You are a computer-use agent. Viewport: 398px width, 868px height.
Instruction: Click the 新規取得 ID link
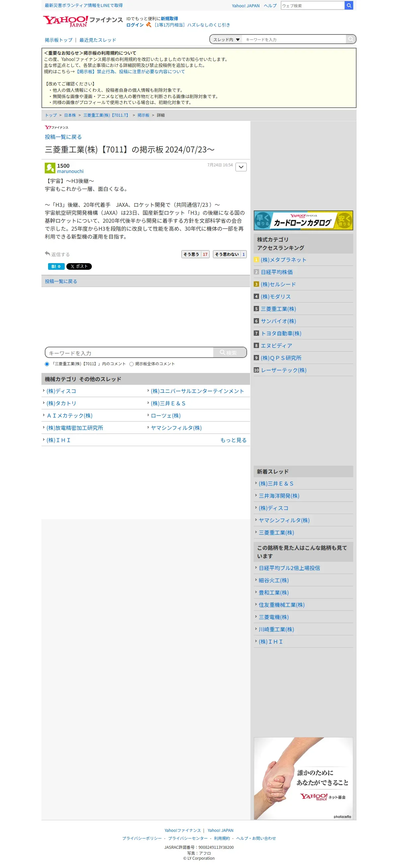click(x=169, y=19)
